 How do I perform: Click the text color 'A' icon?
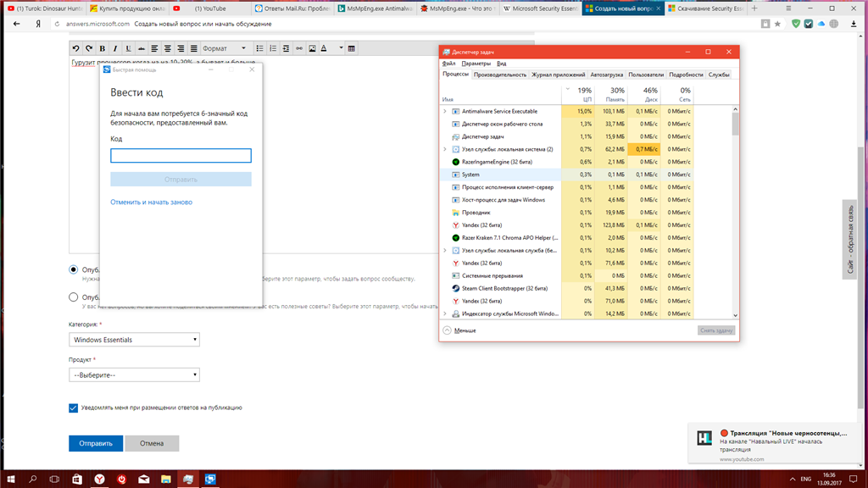tap(325, 48)
